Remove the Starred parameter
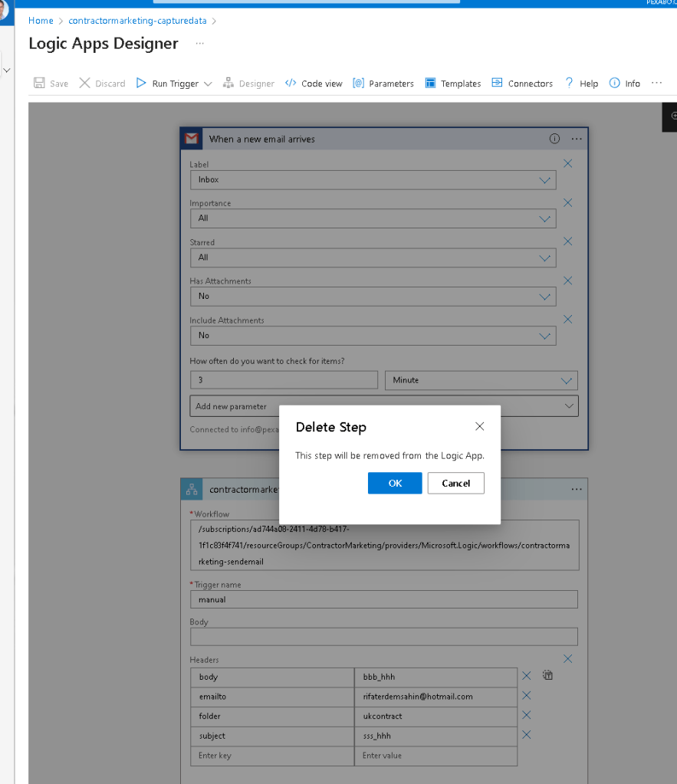677x784 pixels. click(x=567, y=241)
